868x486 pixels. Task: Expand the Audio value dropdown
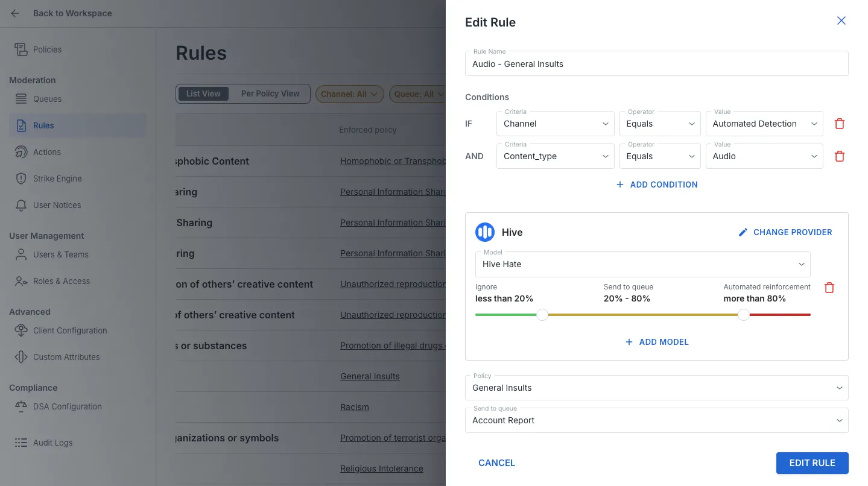(764, 156)
